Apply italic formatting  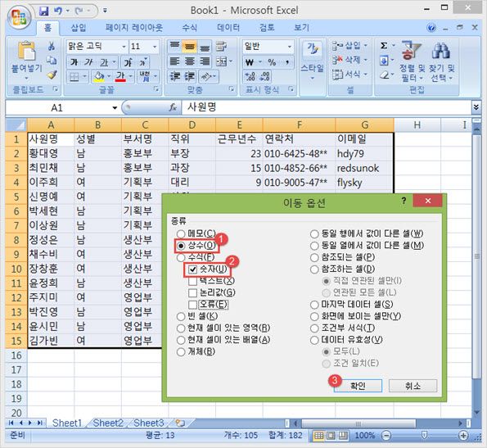88,62
